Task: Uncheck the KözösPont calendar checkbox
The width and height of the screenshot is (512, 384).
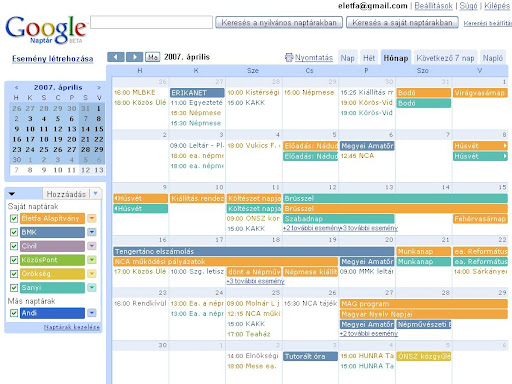Action: pyautogui.click(x=14, y=260)
